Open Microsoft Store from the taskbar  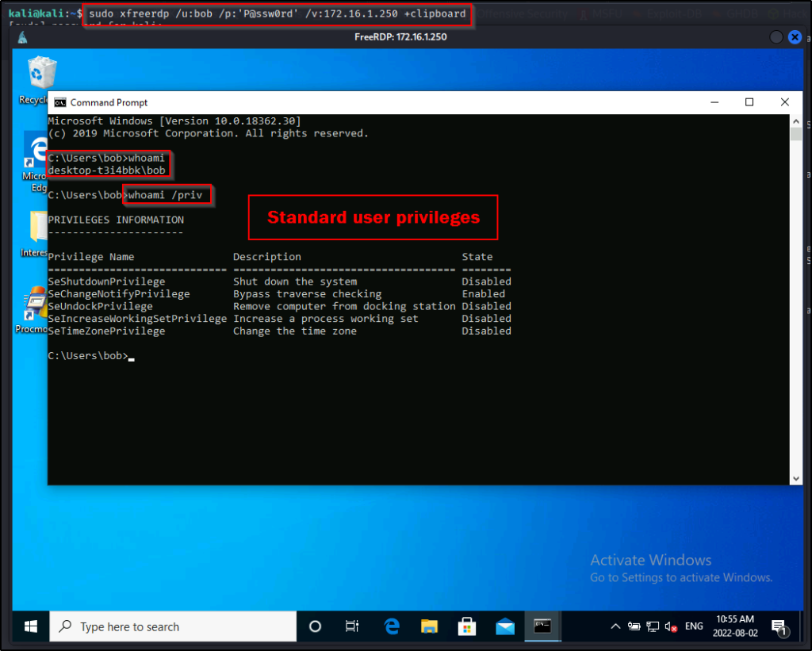[x=467, y=626]
